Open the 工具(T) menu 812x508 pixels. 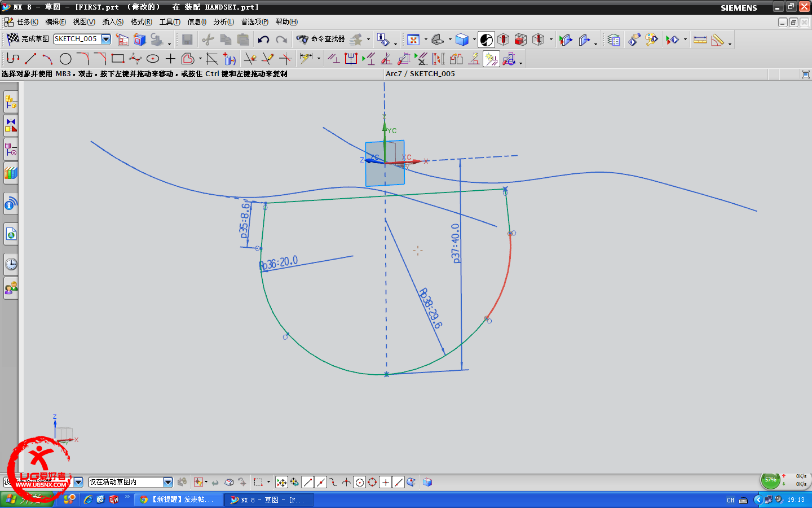[170, 22]
